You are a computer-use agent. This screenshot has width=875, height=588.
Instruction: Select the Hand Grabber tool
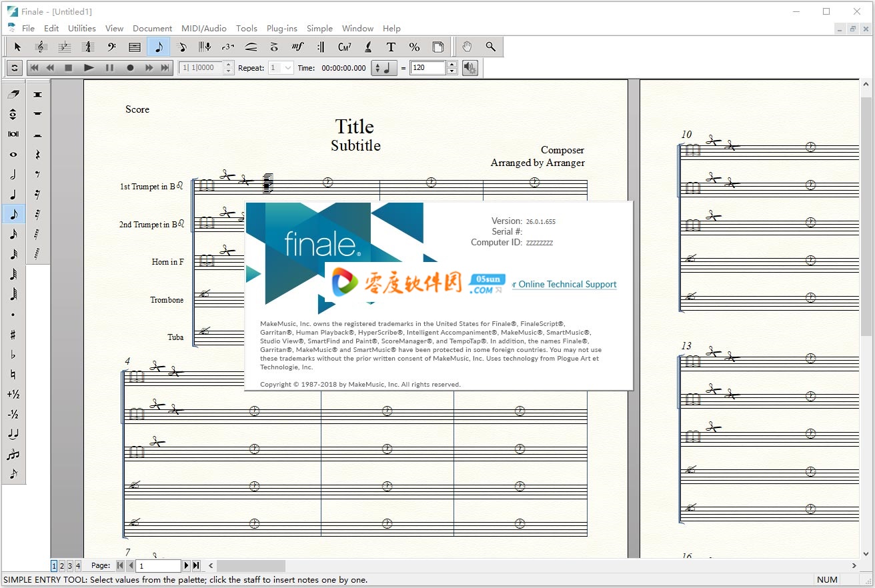click(467, 47)
